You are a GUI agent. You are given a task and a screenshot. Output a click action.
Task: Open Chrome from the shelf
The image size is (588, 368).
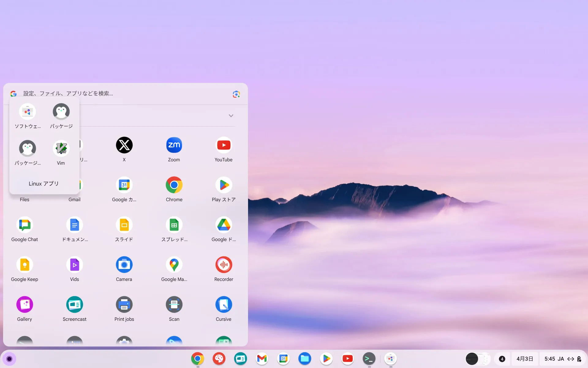point(198,358)
